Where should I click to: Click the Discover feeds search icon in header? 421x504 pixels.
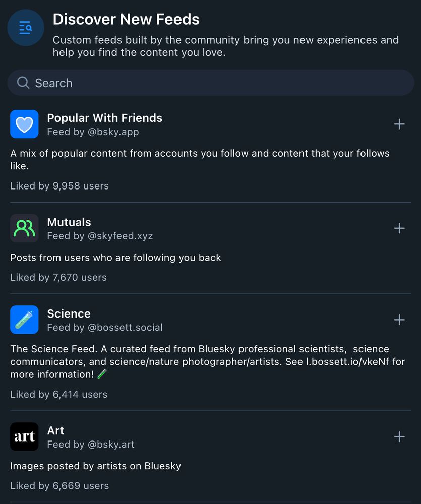tap(25, 28)
